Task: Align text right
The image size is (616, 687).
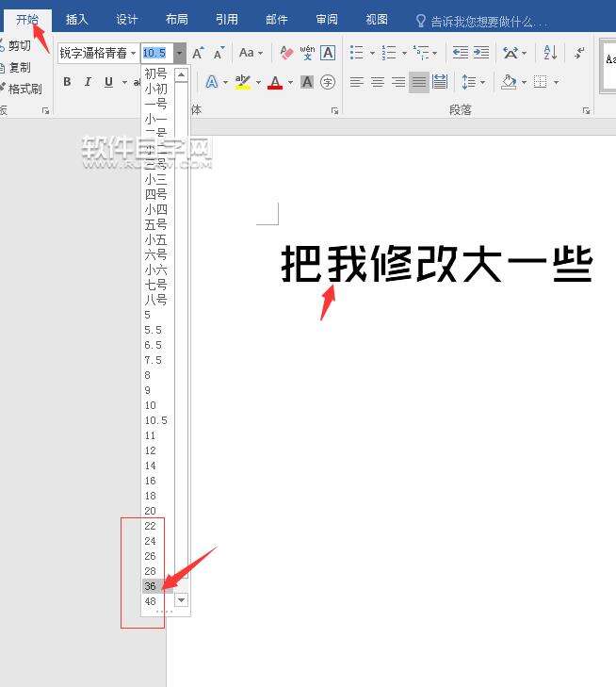Action: [x=398, y=82]
